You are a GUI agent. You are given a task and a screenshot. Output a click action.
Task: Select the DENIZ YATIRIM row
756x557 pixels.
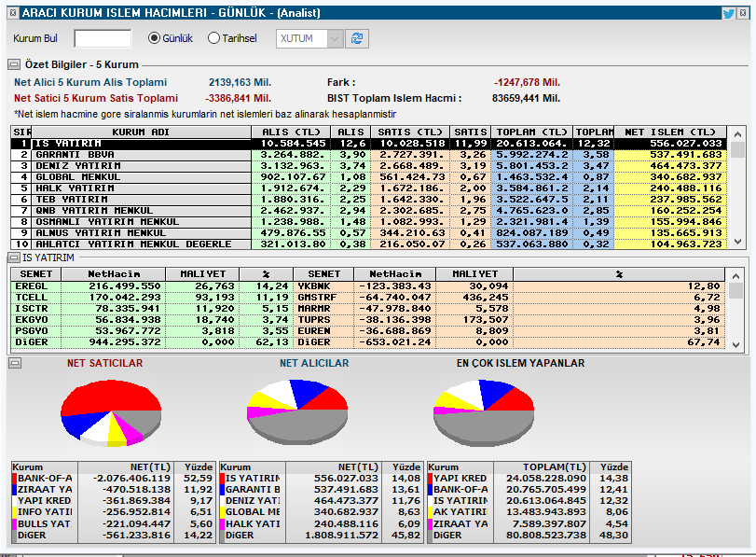click(x=368, y=165)
